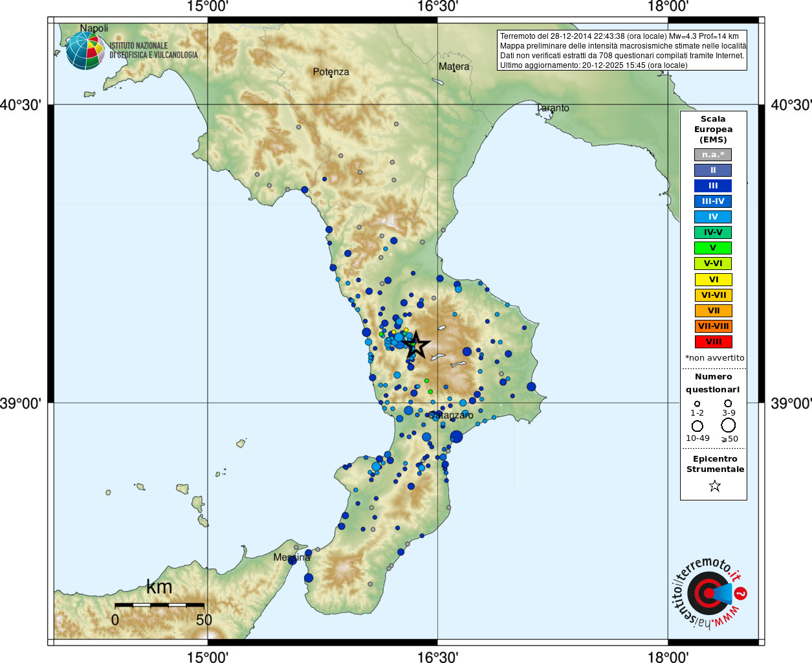
Task: Click the 15°00' label on bottom axis
Action: point(208,657)
